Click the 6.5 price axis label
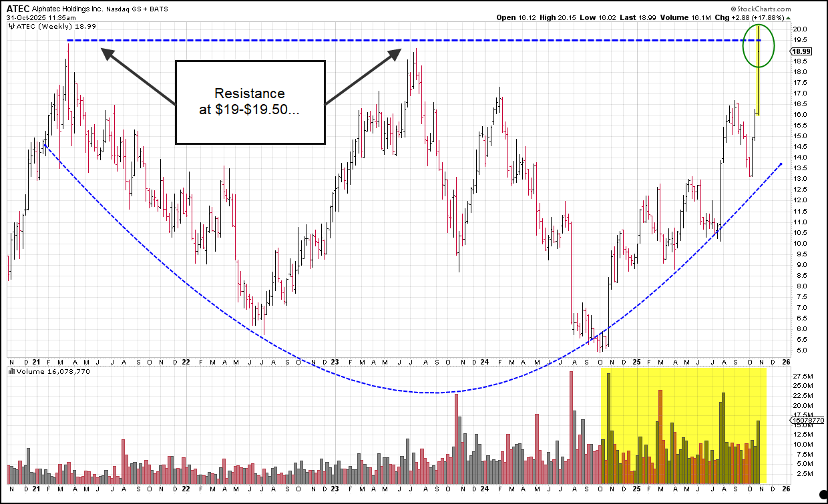828x504 pixels. point(801,318)
